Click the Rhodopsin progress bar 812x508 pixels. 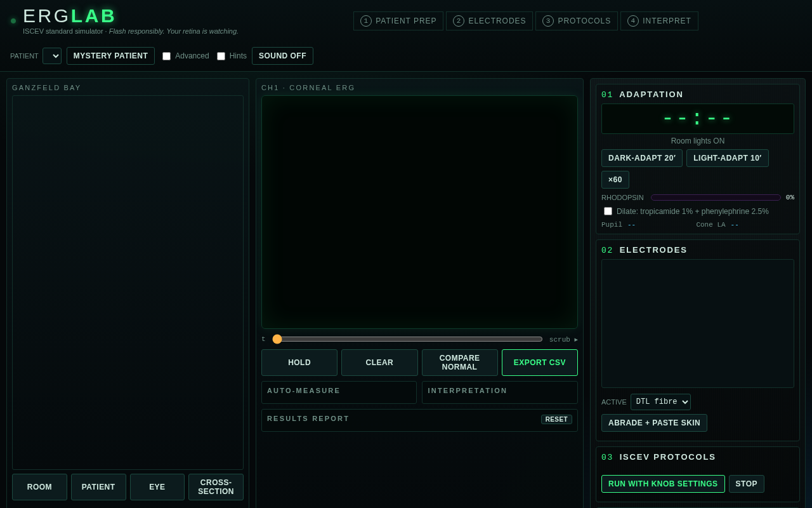click(x=716, y=197)
